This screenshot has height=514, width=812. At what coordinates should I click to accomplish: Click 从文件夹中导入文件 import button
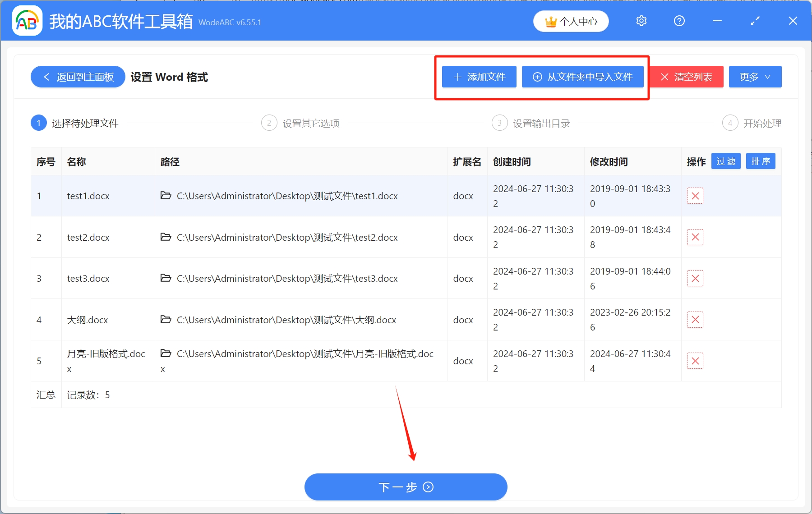tap(583, 77)
